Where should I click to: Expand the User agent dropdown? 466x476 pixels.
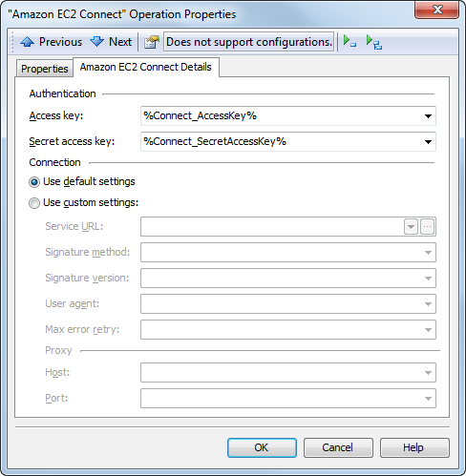428,304
